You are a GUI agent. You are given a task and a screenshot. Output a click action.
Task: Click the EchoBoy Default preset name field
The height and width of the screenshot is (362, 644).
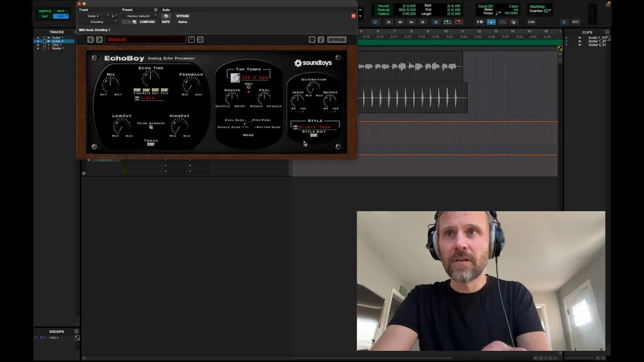point(145,40)
